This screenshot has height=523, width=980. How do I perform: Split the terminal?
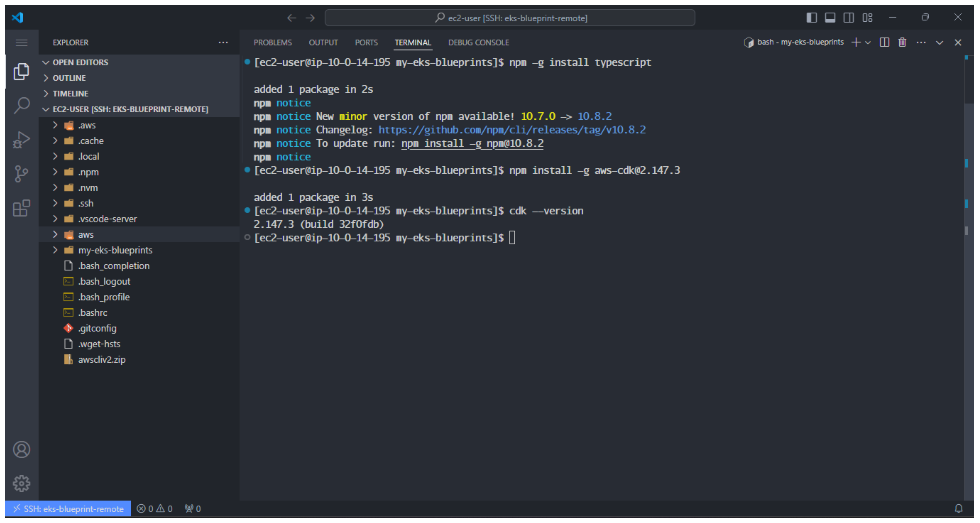click(884, 42)
